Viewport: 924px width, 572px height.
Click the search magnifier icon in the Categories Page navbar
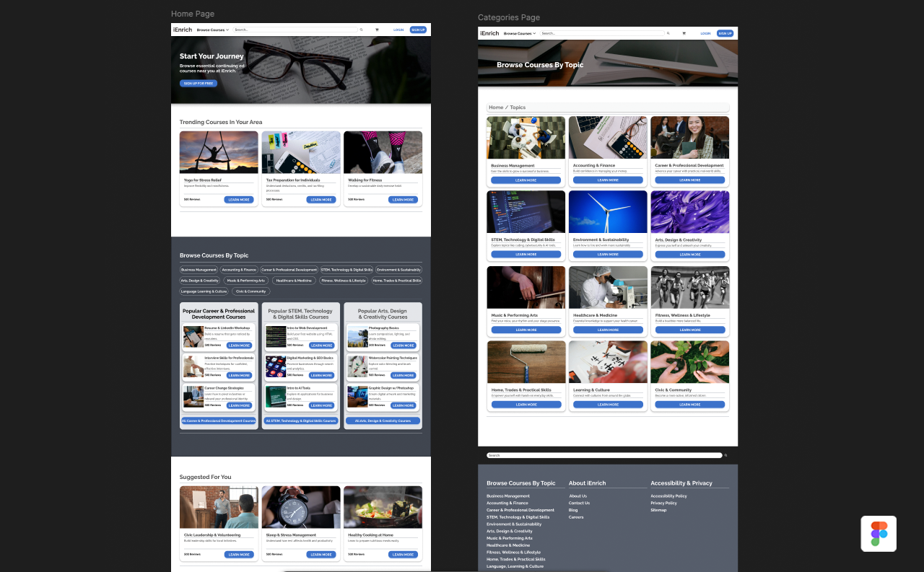[x=668, y=33]
